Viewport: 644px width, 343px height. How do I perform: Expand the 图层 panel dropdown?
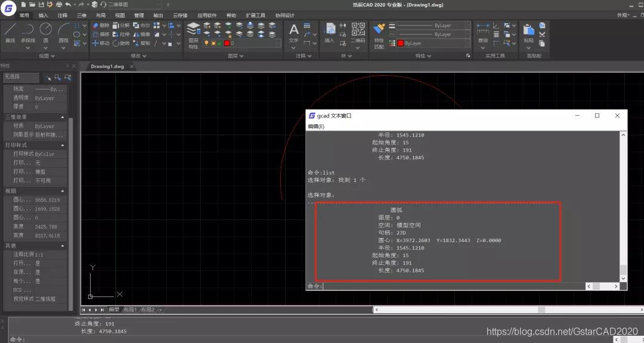[236, 56]
